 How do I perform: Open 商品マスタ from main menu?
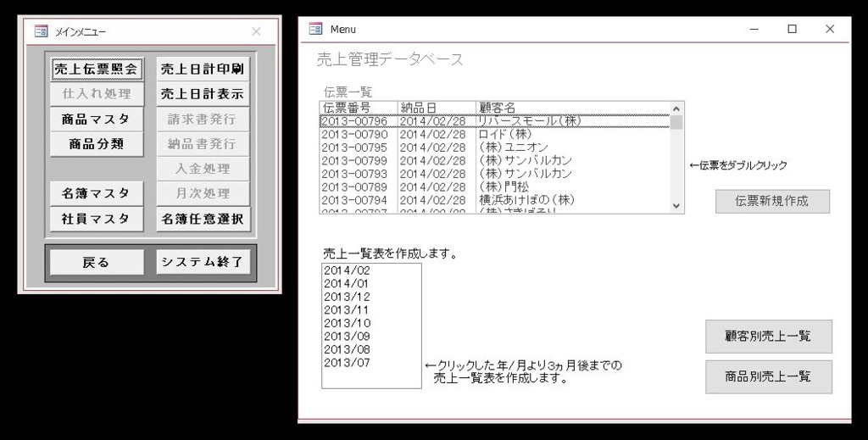96,120
